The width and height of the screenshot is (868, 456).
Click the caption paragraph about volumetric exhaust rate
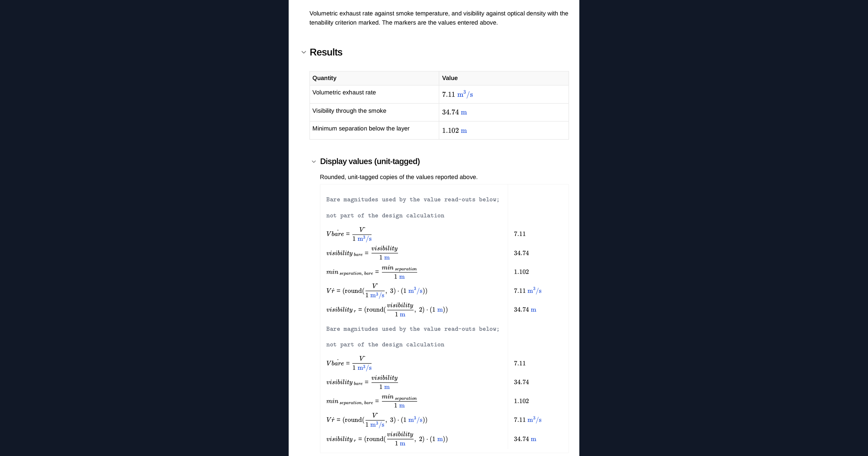click(439, 18)
